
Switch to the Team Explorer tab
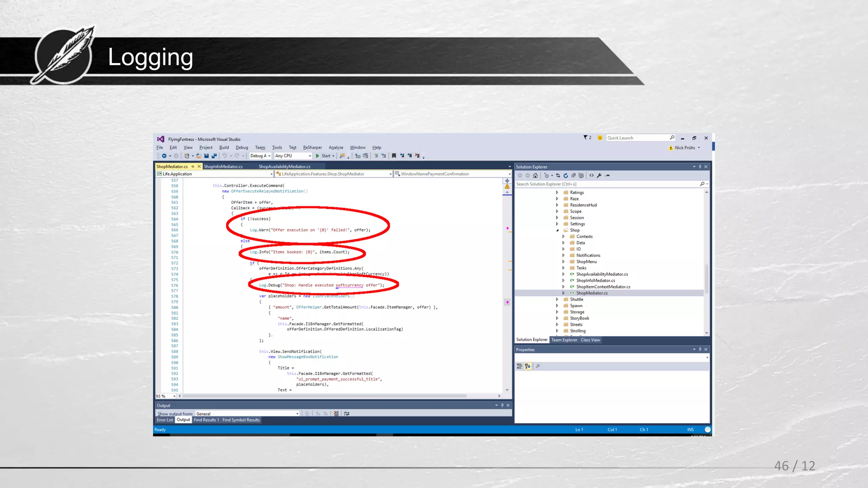tap(564, 340)
